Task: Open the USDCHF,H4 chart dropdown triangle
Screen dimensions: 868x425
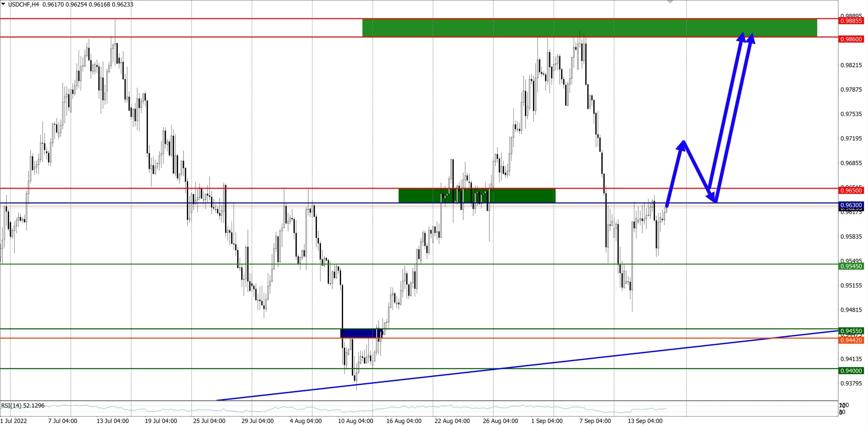Action: point(3,4)
